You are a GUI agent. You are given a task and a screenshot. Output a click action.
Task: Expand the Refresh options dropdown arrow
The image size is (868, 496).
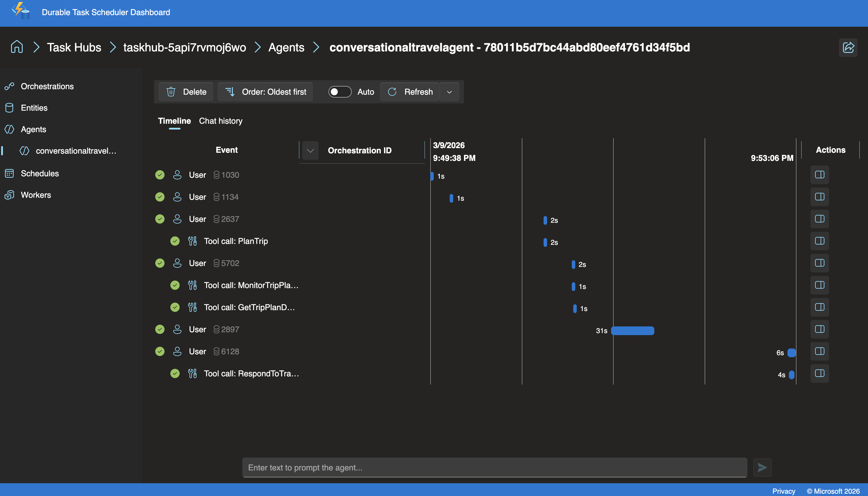449,92
